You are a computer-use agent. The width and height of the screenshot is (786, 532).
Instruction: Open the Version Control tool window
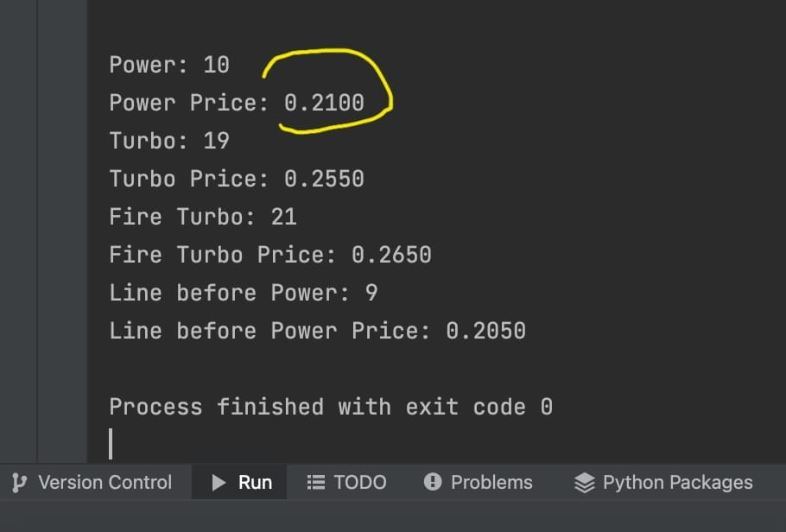click(105, 483)
